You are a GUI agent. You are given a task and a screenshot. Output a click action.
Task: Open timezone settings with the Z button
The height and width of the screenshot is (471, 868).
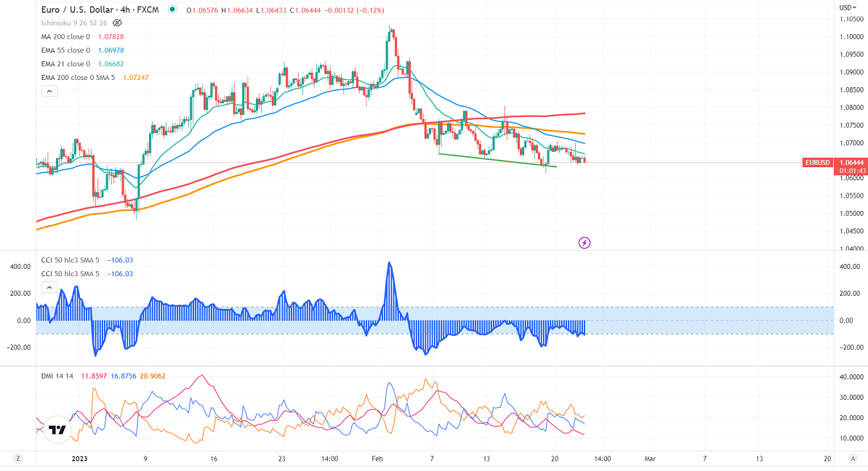coord(18,459)
